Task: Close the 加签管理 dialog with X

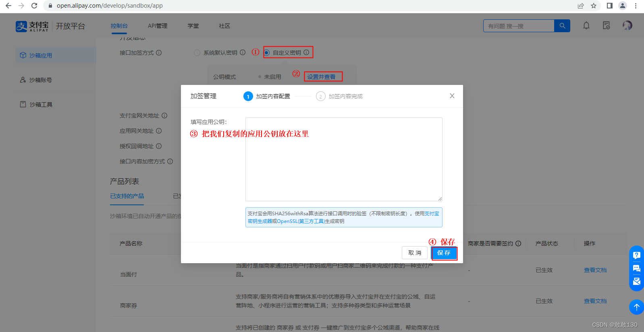Action: tap(452, 96)
